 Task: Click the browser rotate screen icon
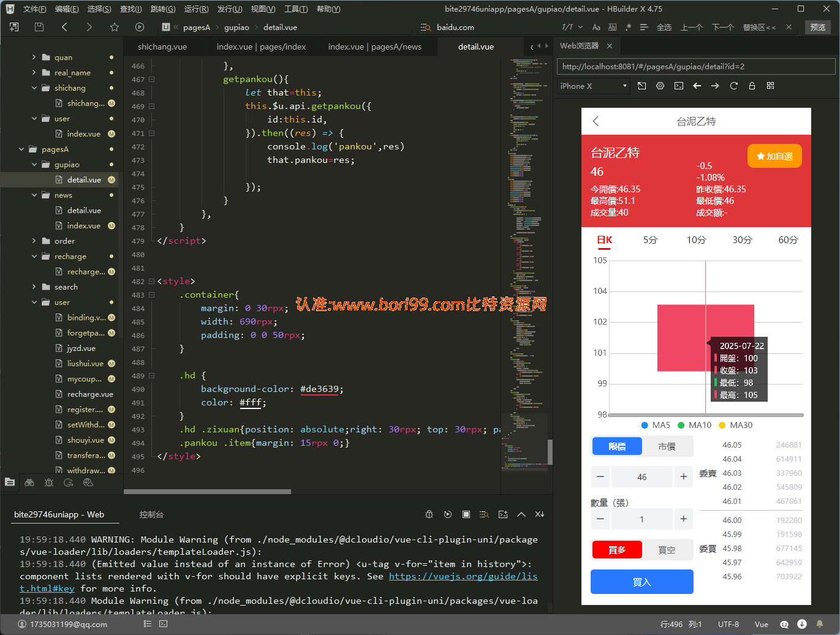coord(641,86)
